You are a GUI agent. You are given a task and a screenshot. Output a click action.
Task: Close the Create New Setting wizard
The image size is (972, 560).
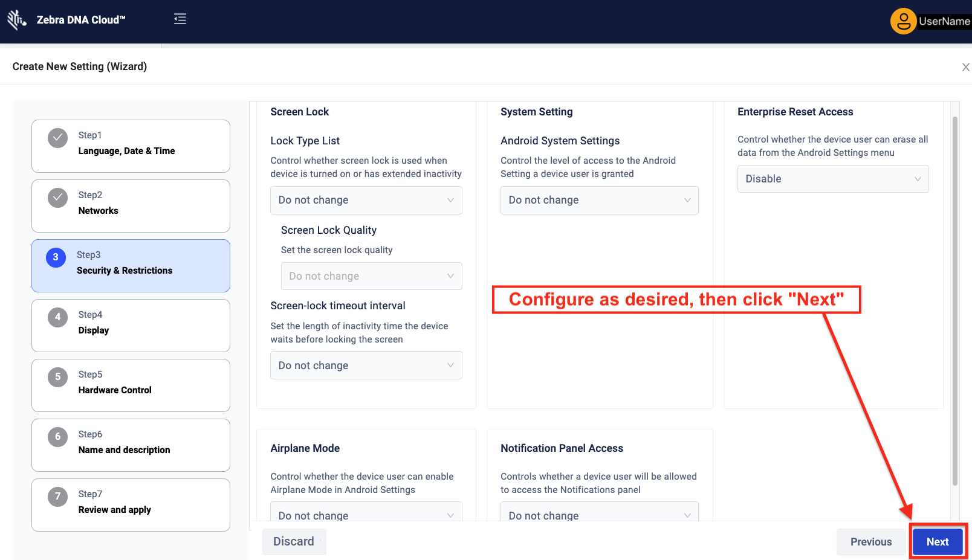pyautogui.click(x=965, y=67)
